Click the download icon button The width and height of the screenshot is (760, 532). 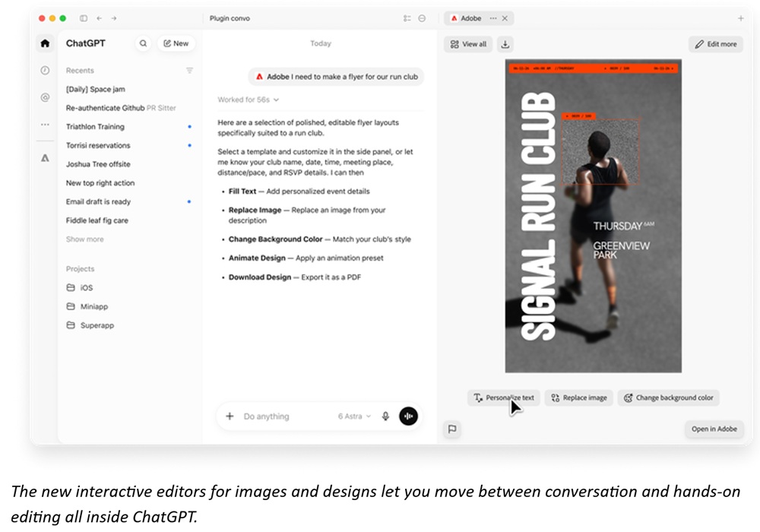click(505, 44)
